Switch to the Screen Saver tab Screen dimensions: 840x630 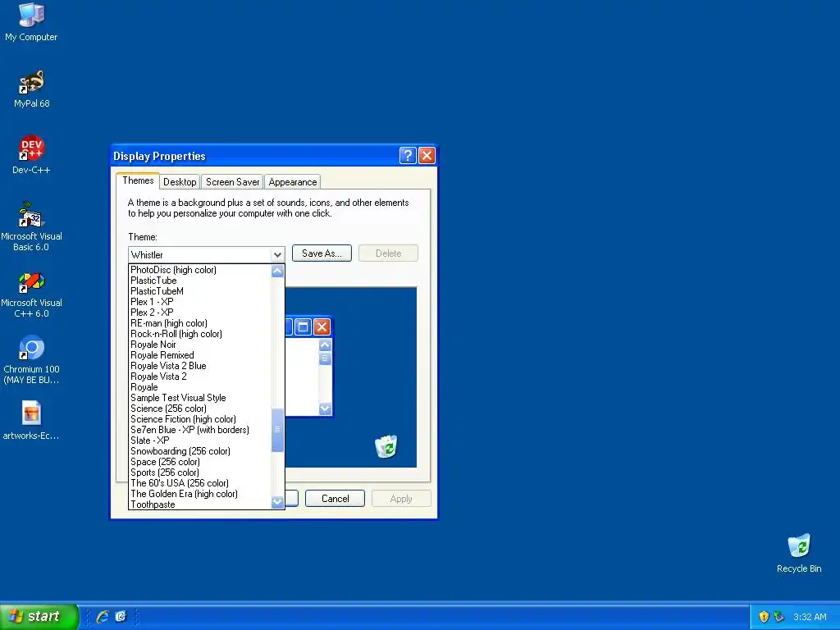pos(232,182)
